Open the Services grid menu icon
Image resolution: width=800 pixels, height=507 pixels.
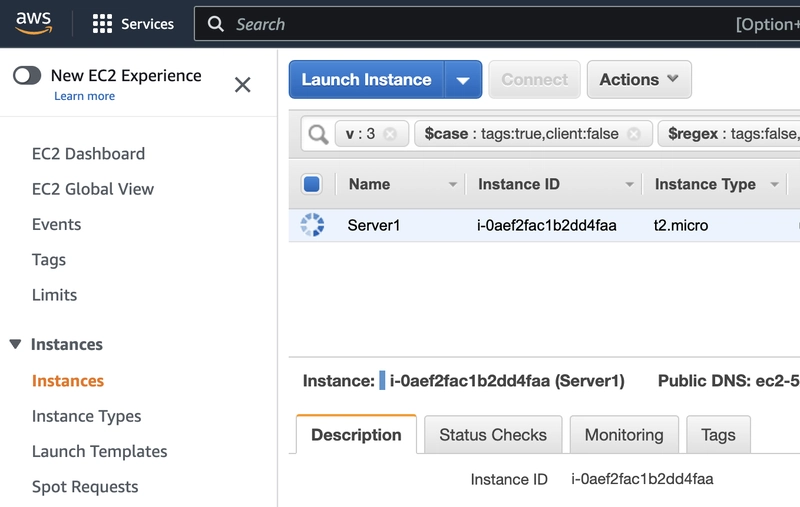102,23
